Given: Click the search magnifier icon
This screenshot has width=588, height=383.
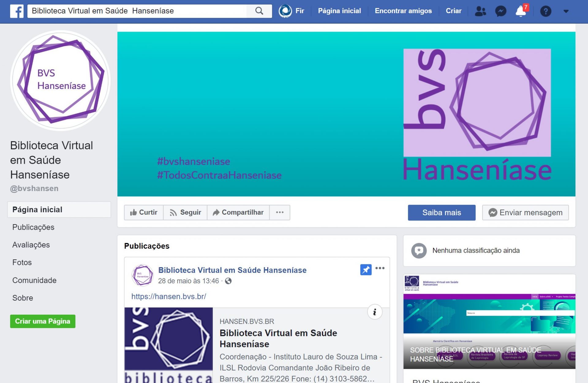Looking at the screenshot, I should [x=259, y=11].
